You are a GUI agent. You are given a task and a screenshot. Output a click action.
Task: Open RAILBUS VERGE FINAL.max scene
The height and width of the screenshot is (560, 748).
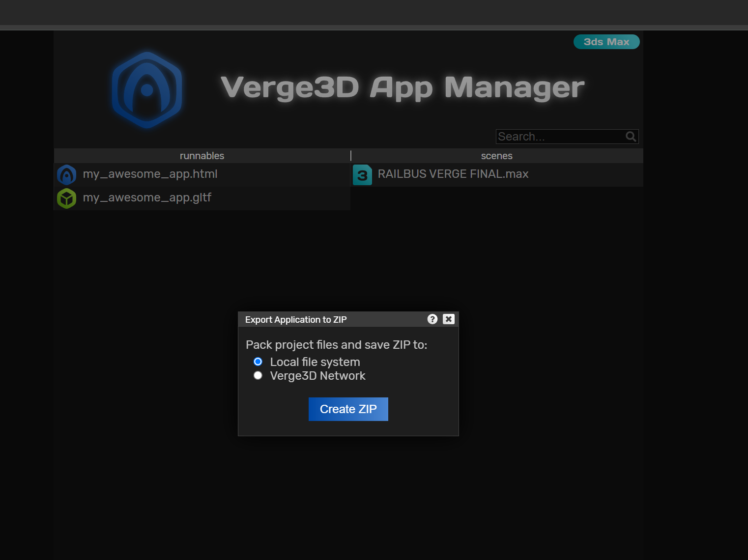[x=453, y=174]
